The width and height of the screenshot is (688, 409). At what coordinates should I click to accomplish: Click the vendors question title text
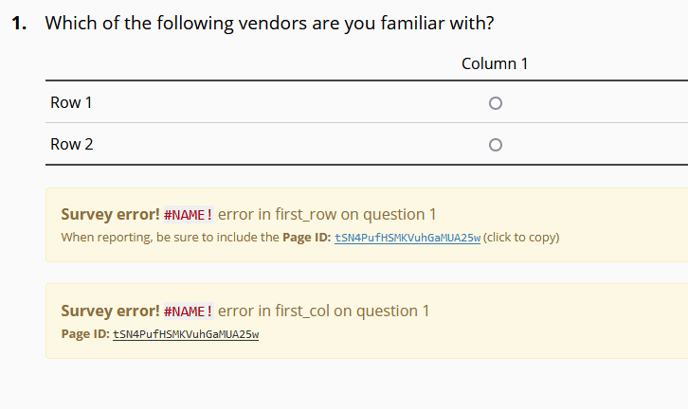tap(269, 23)
